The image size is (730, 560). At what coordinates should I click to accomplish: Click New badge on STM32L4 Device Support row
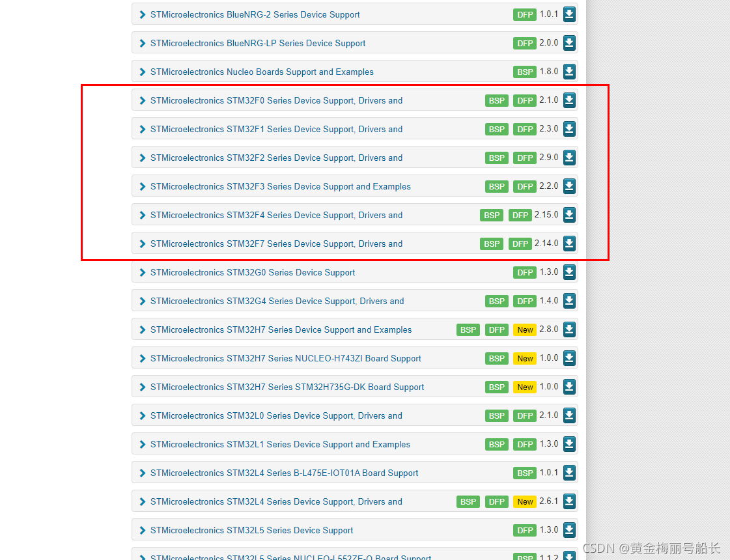click(x=525, y=502)
